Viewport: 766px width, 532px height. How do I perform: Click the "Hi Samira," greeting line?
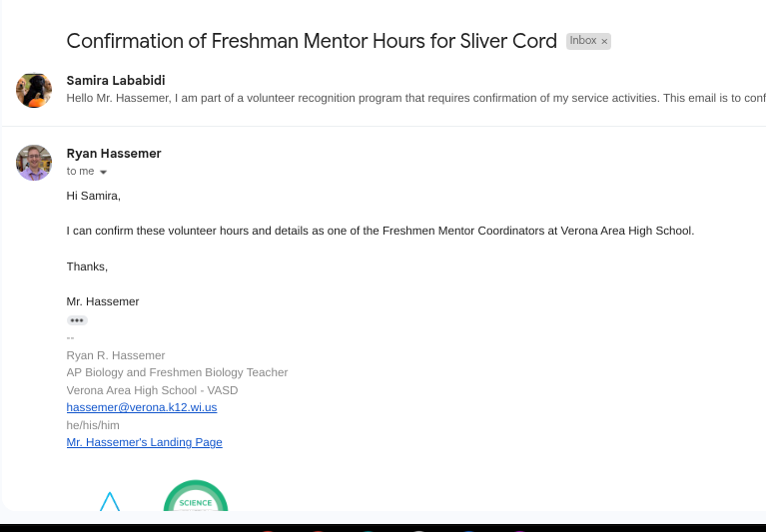[93, 196]
